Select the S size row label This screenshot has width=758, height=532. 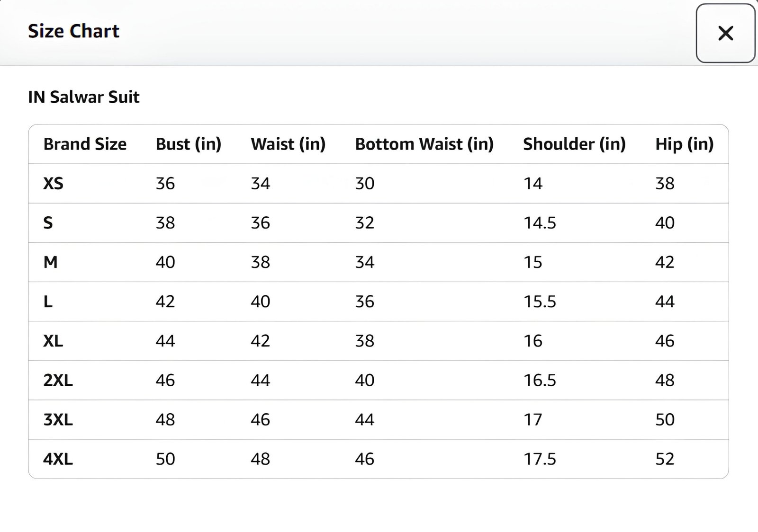(x=48, y=223)
